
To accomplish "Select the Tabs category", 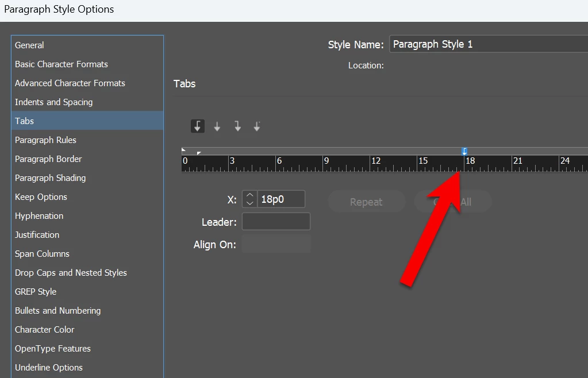I will pyautogui.click(x=87, y=121).
